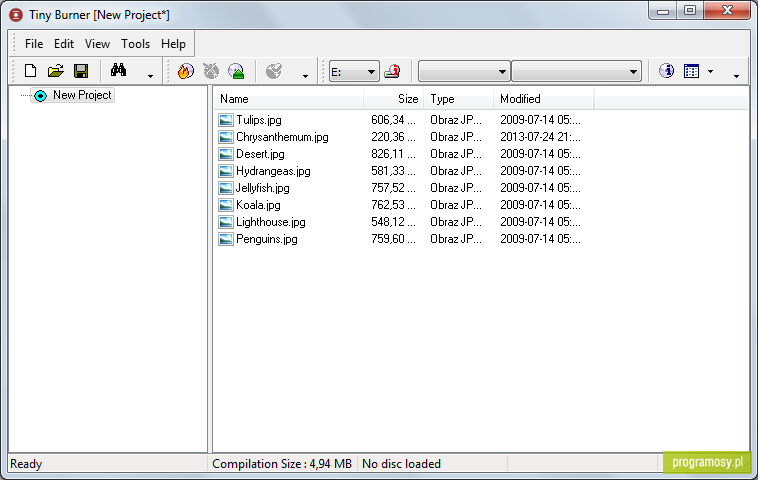The width and height of the screenshot is (758, 480).
Task: Sort by the Size column header
Action: click(394, 99)
